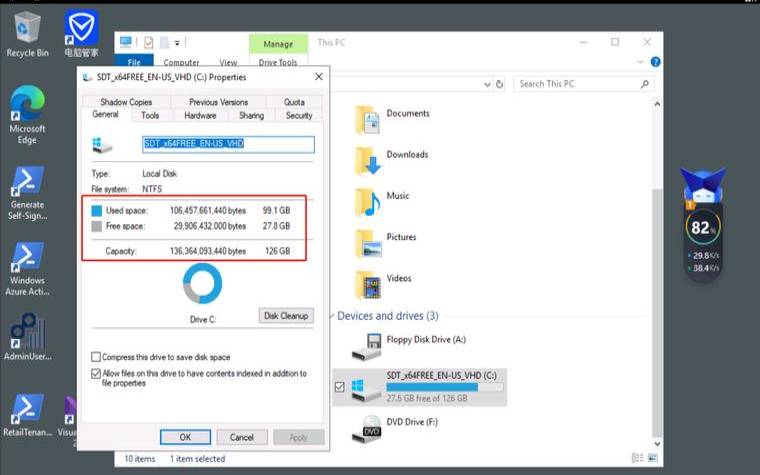Open the File ribbon tab

134,62
